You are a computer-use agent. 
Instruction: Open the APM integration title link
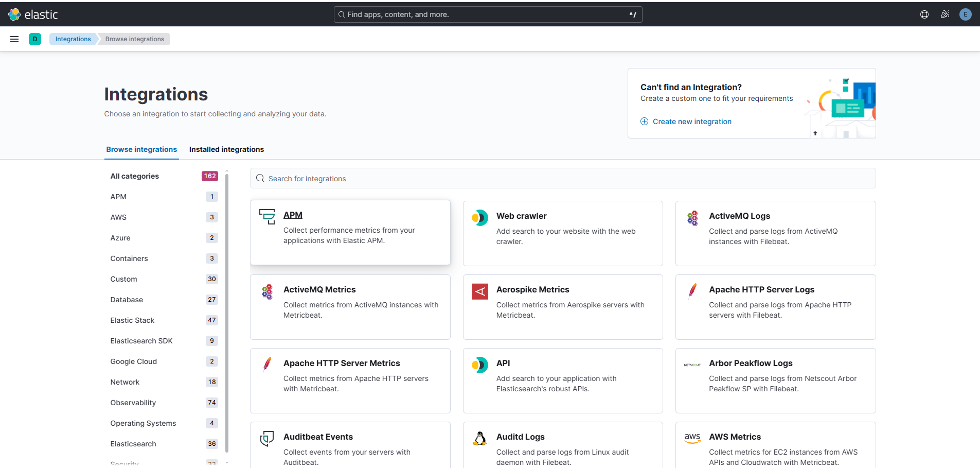(293, 215)
